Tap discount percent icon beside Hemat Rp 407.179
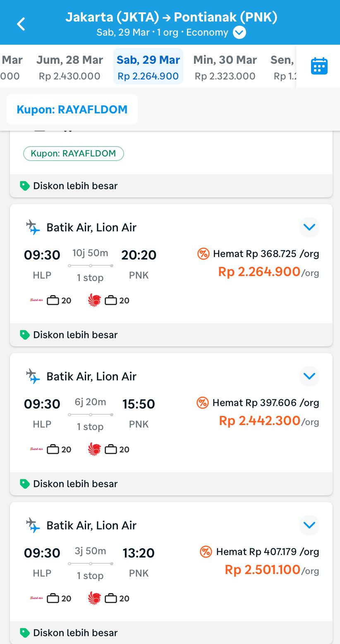 click(206, 552)
